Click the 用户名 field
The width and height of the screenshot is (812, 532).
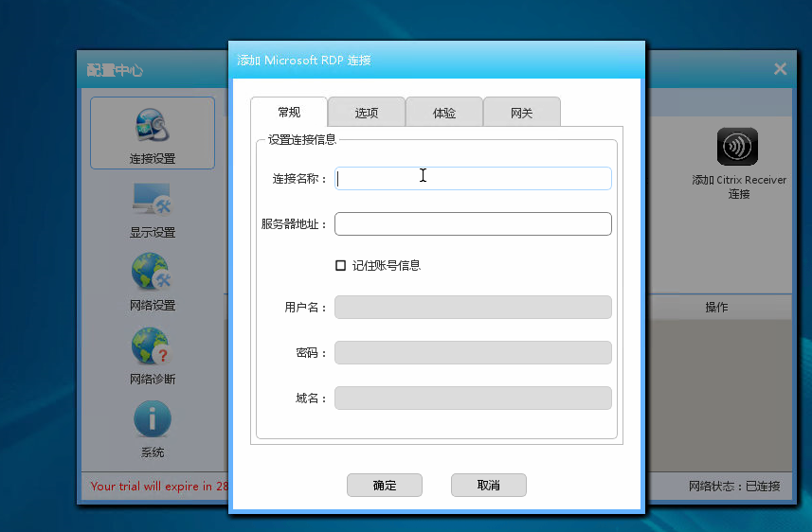coord(473,308)
